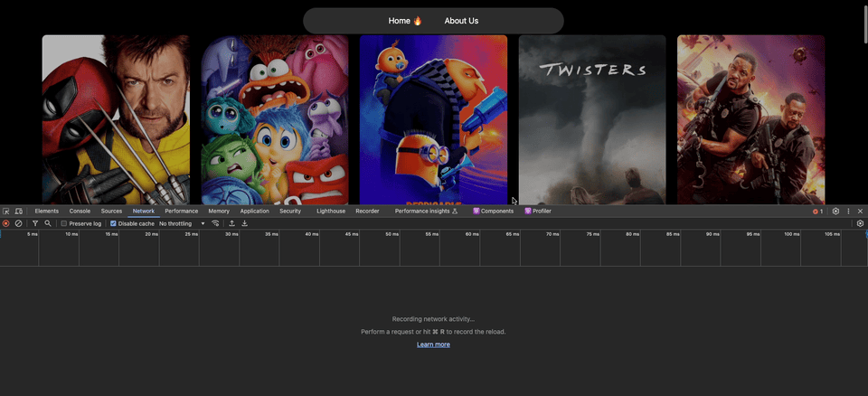The height and width of the screenshot is (396, 868).
Task: Click the 50 ms timeline marker
Action: pyautogui.click(x=392, y=234)
